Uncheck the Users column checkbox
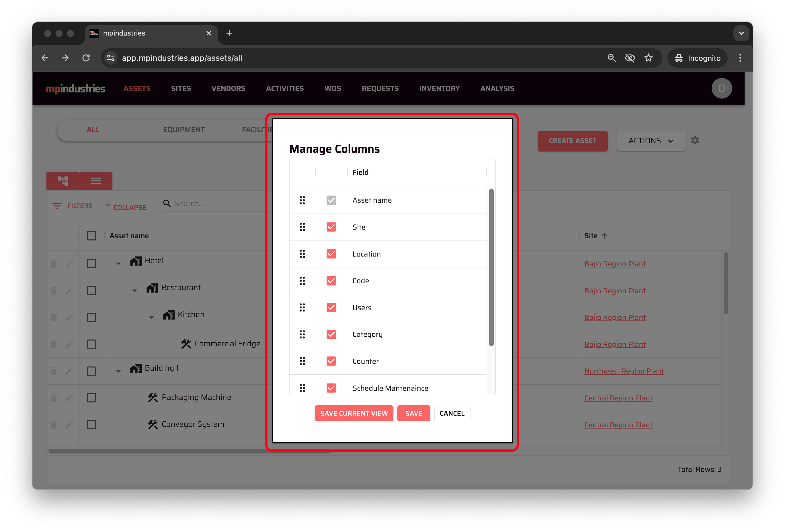Image resolution: width=785 pixels, height=532 pixels. 331,307
